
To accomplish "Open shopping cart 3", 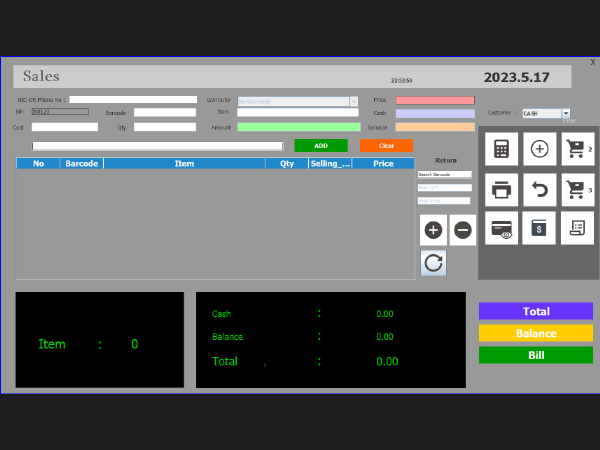I will tap(577, 188).
